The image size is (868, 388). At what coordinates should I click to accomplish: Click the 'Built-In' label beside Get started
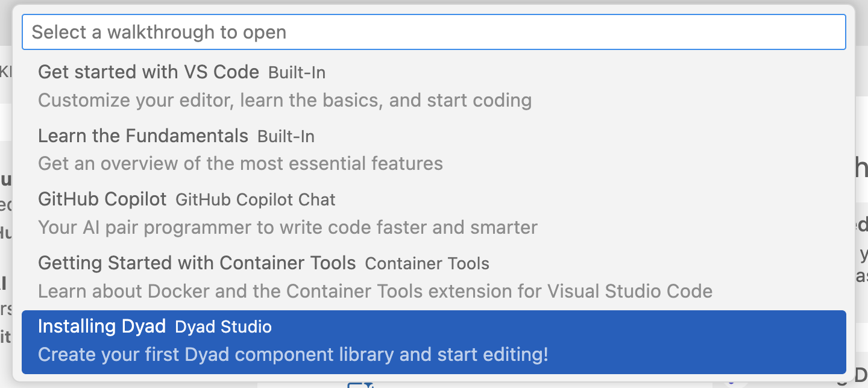[x=297, y=73]
